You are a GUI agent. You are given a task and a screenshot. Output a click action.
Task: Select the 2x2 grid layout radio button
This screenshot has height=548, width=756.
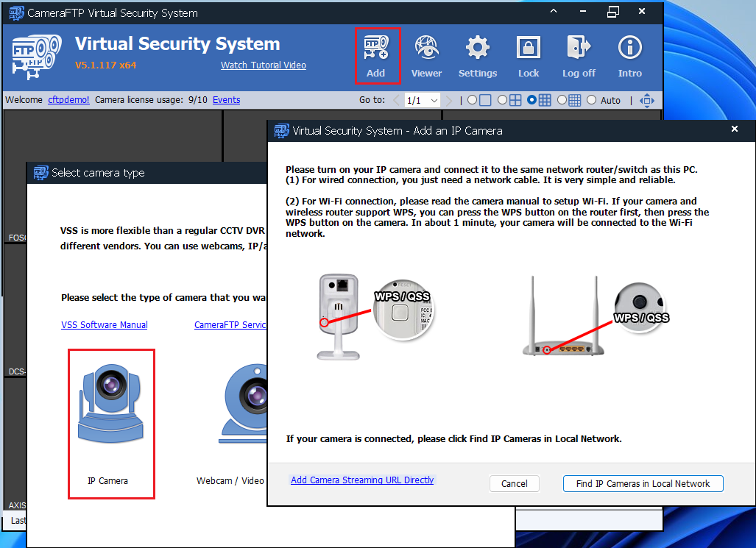(x=503, y=100)
